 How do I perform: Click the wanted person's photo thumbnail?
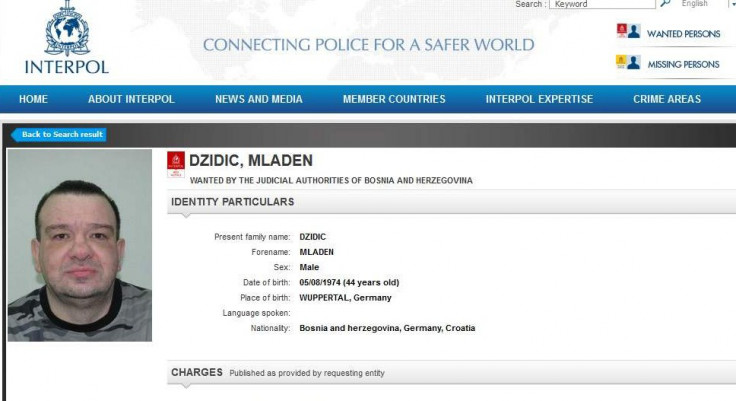(80, 246)
